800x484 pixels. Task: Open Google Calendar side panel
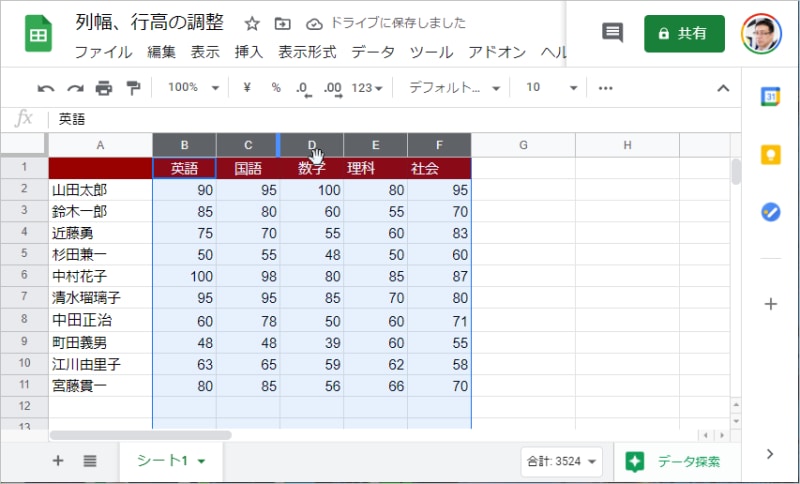(770, 96)
